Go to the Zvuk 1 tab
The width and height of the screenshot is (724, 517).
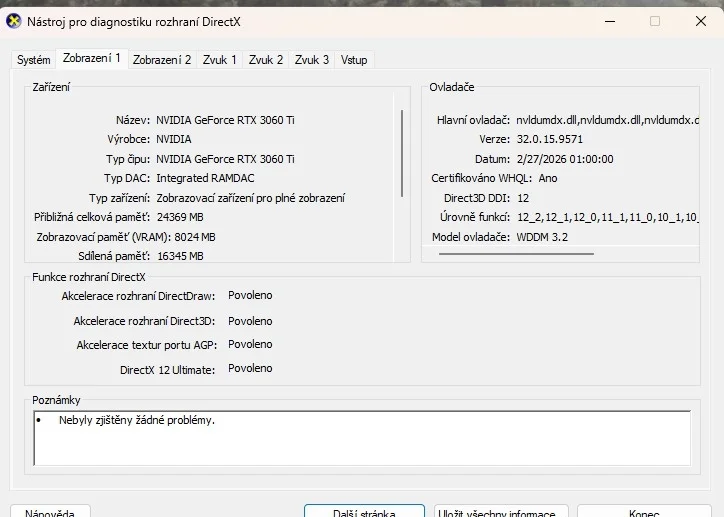pos(220,60)
